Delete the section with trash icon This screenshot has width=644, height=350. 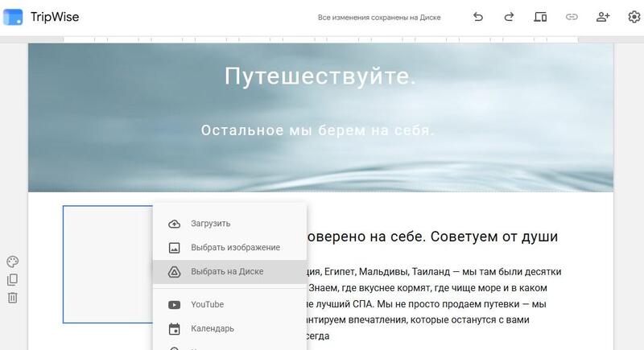tap(13, 298)
